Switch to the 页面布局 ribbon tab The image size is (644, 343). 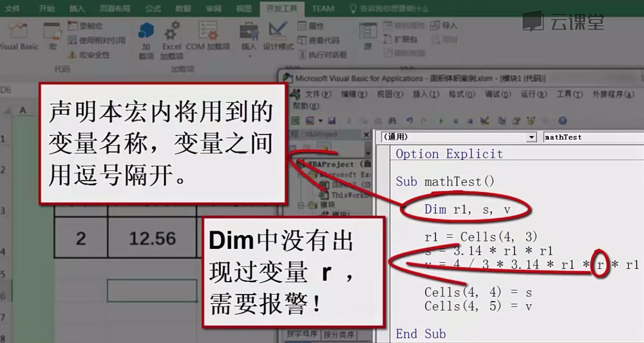115,9
